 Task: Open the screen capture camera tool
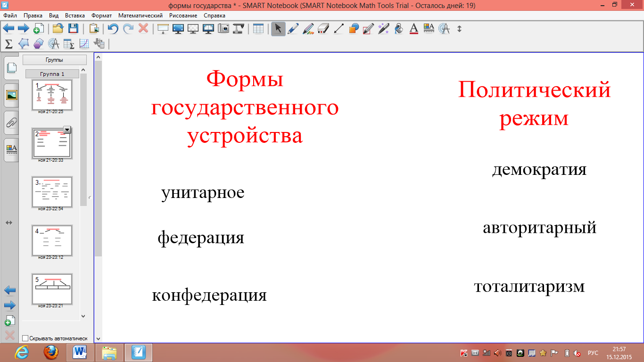click(x=223, y=28)
